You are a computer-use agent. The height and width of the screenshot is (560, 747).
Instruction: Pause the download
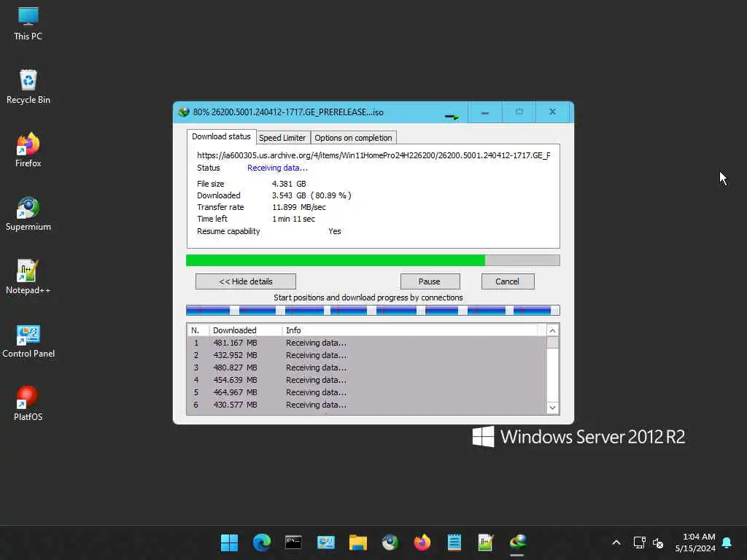[430, 281]
